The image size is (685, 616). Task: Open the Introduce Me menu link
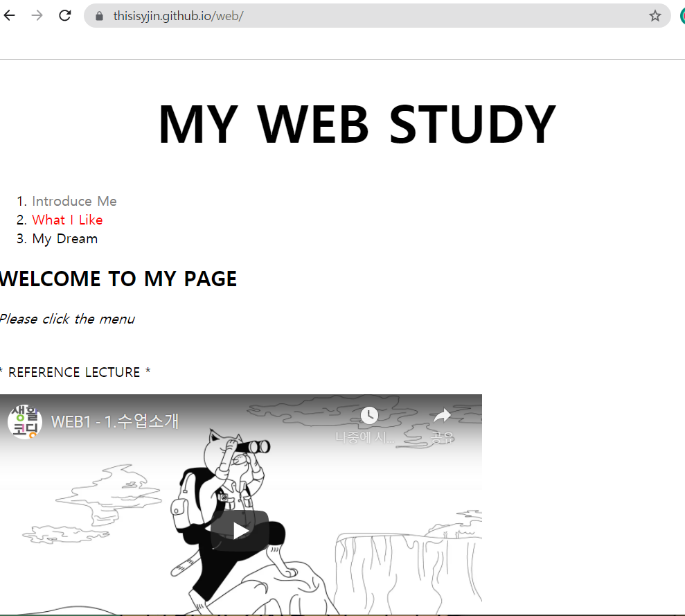[74, 201]
